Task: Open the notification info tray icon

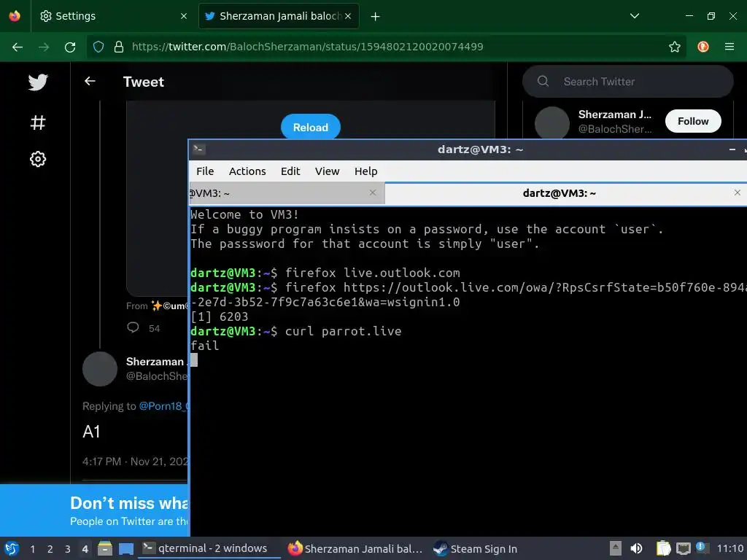Action: tap(701, 548)
